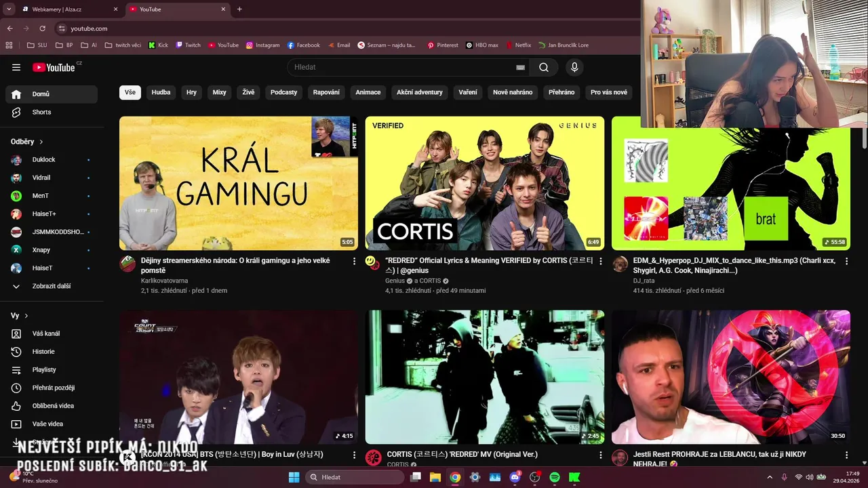Click the Genius channel name link
This screenshot has width=868, height=488.
[x=394, y=281]
